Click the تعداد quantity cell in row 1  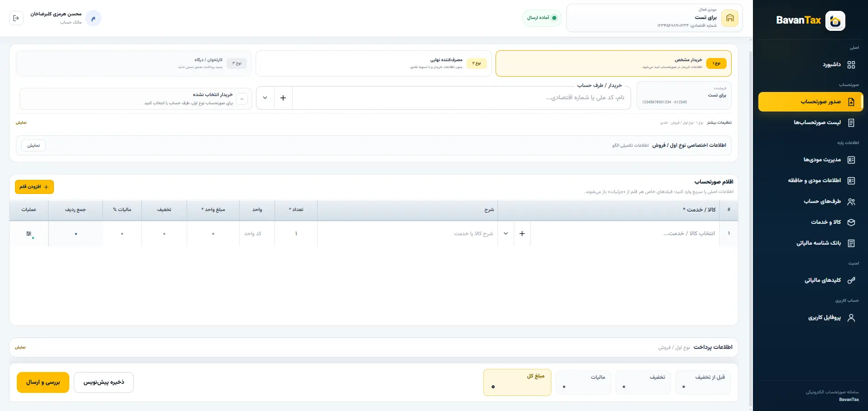[x=296, y=233]
